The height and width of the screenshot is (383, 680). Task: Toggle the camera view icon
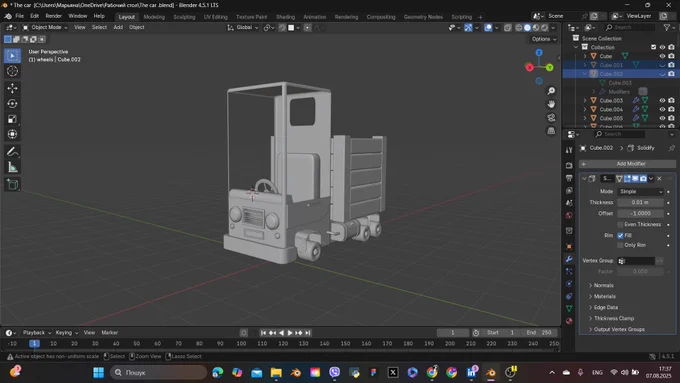coord(551,118)
